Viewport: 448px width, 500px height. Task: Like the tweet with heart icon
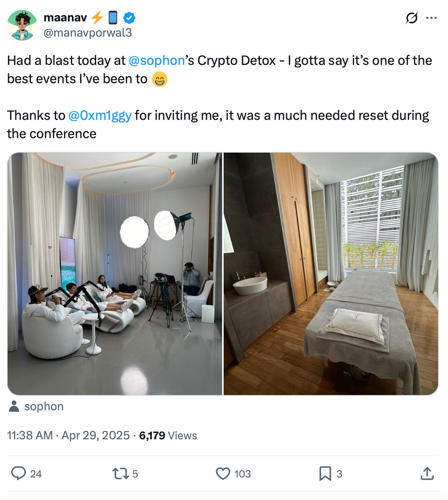click(x=223, y=474)
